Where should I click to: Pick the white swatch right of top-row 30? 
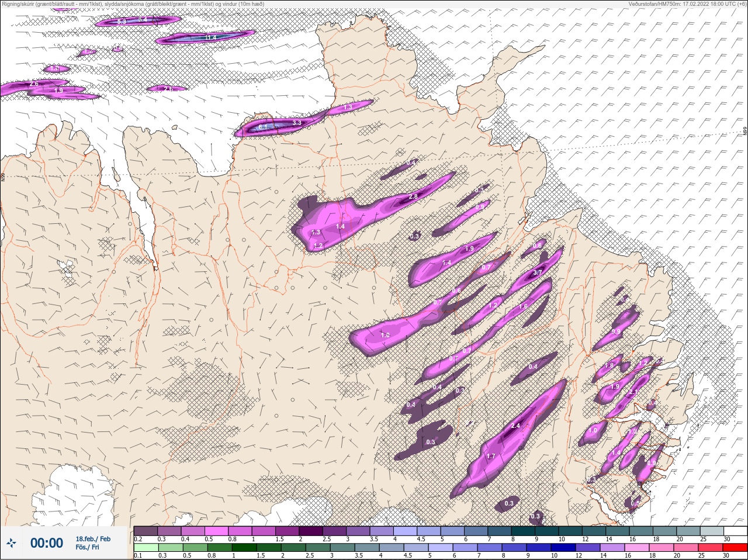735,531
